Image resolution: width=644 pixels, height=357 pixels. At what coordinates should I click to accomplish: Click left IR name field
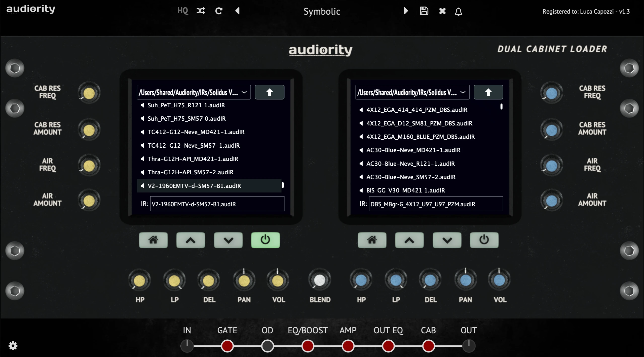tap(217, 204)
